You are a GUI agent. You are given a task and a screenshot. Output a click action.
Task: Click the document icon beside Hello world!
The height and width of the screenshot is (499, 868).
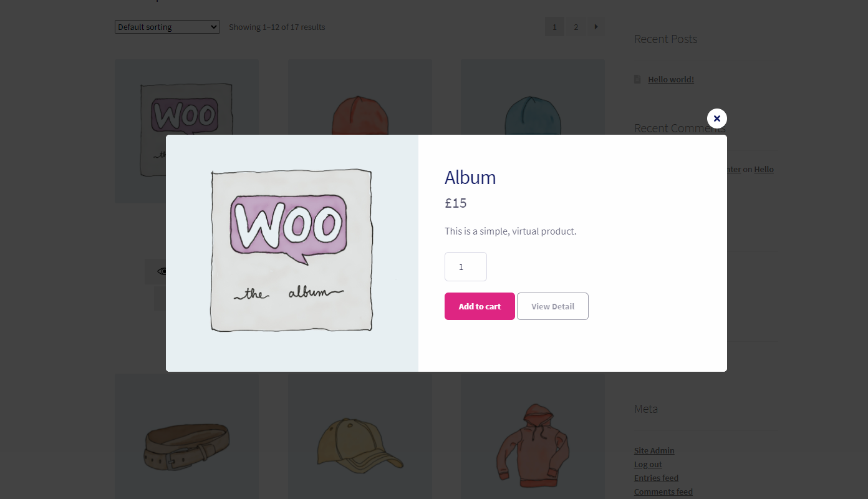[637, 79]
